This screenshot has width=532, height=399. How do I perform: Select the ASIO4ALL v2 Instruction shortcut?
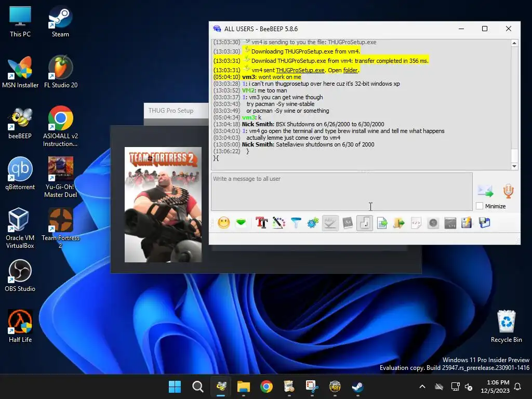(60, 127)
